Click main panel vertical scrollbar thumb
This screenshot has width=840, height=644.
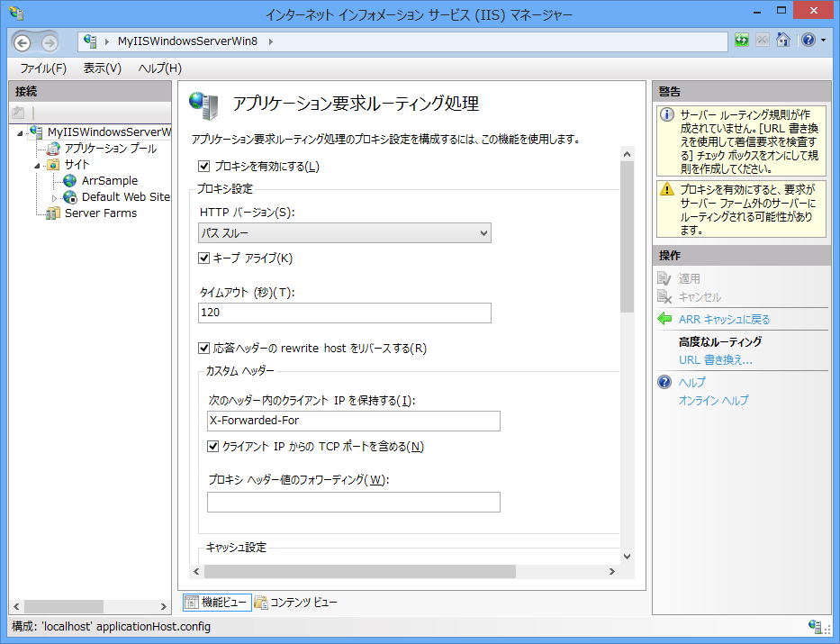627,237
